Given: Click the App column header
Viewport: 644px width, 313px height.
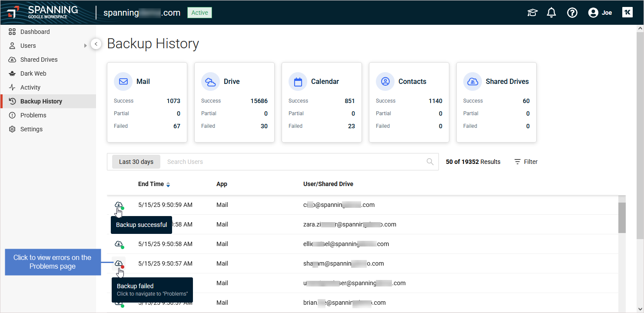Looking at the screenshot, I should coord(222,184).
